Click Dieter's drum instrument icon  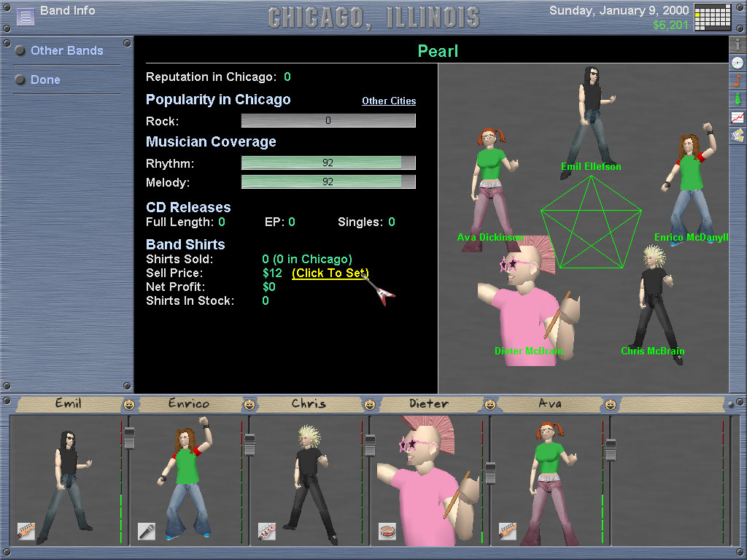click(387, 531)
